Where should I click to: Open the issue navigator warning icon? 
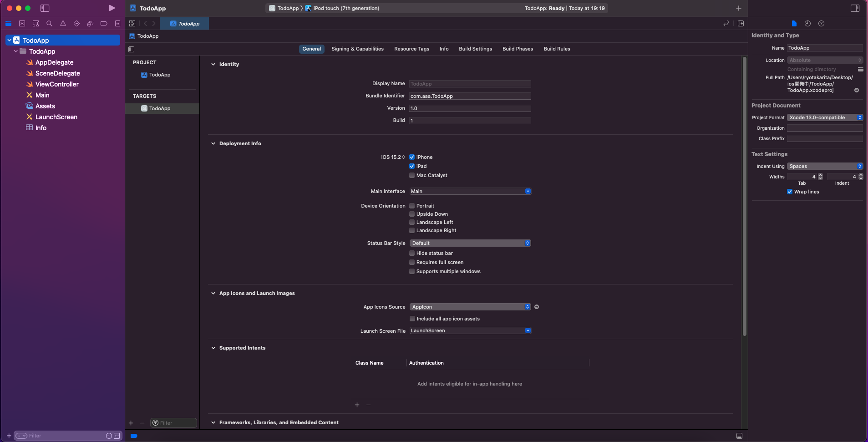(x=63, y=23)
